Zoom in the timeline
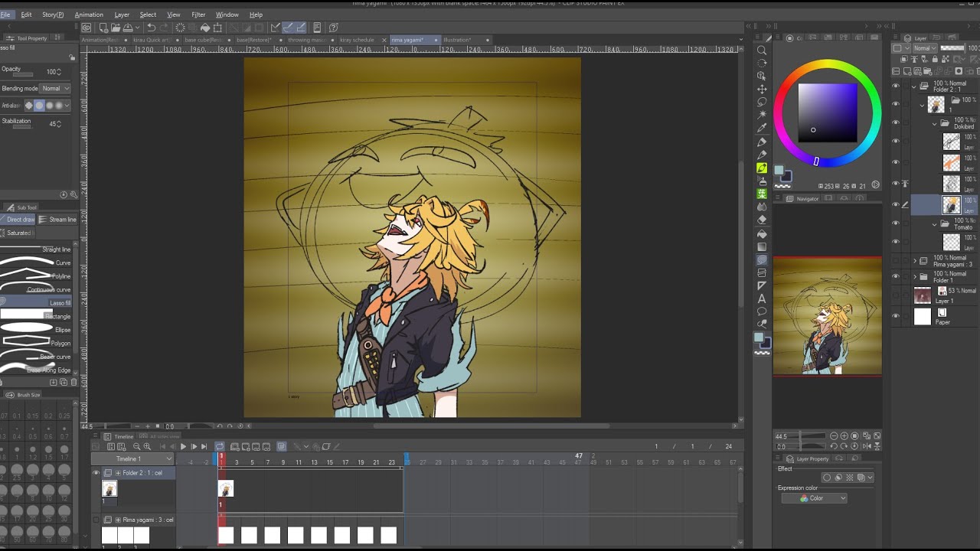Viewport: 980px width, 551px height. (x=146, y=447)
